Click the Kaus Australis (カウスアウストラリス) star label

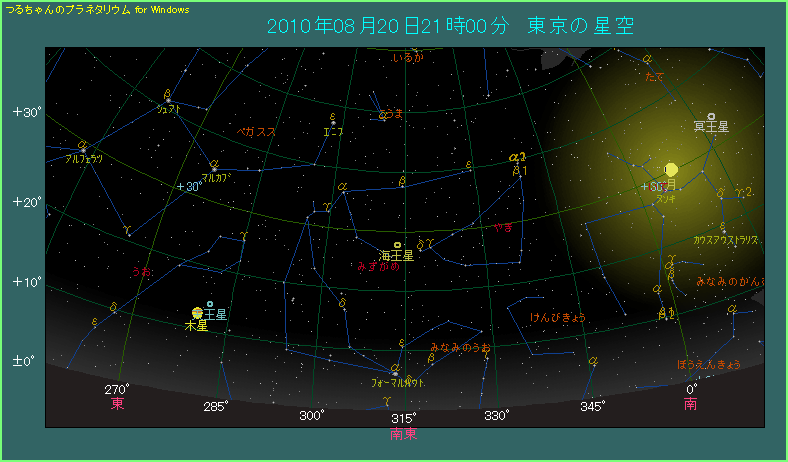(726, 240)
